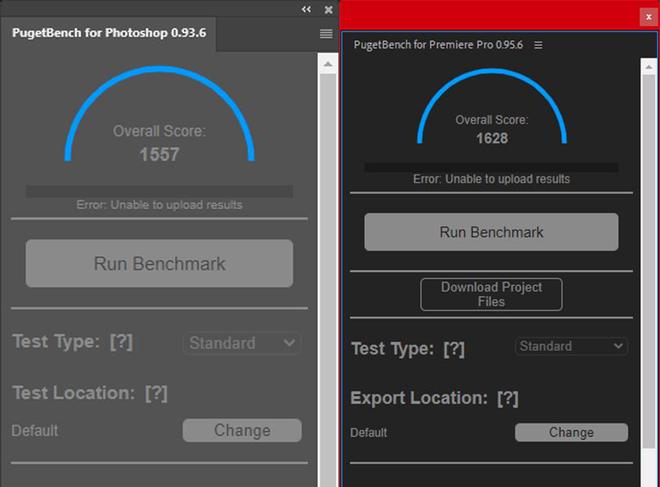Viewport: 660px width, 487px height.
Task: Open the Premiere Pro panel menu icon
Action: (x=538, y=45)
